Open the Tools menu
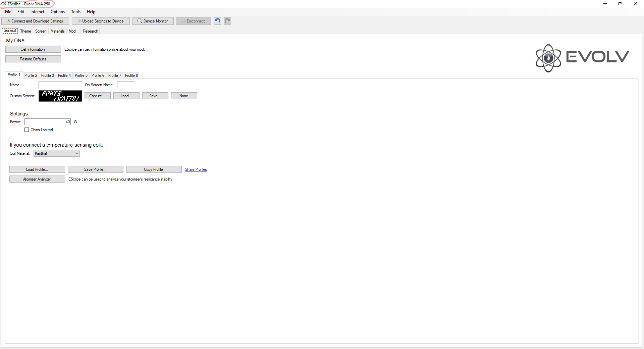The image size is (644, 349). point(76,12)
